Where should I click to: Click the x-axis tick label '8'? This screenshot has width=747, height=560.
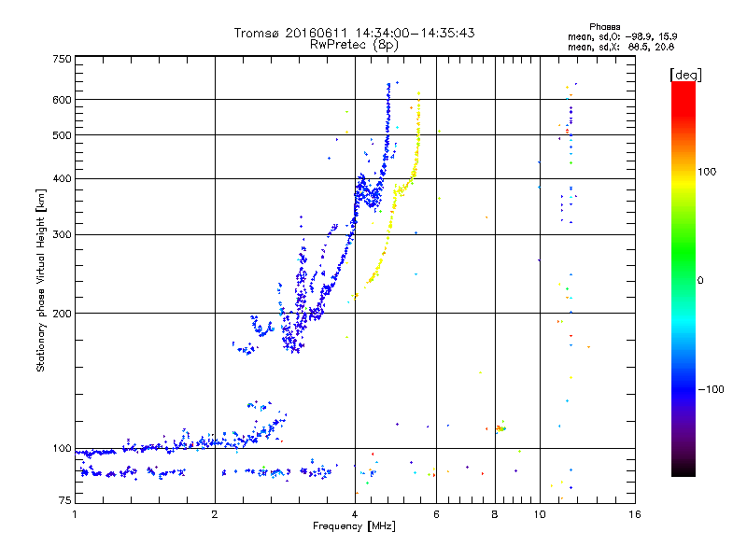click(495, 514)
